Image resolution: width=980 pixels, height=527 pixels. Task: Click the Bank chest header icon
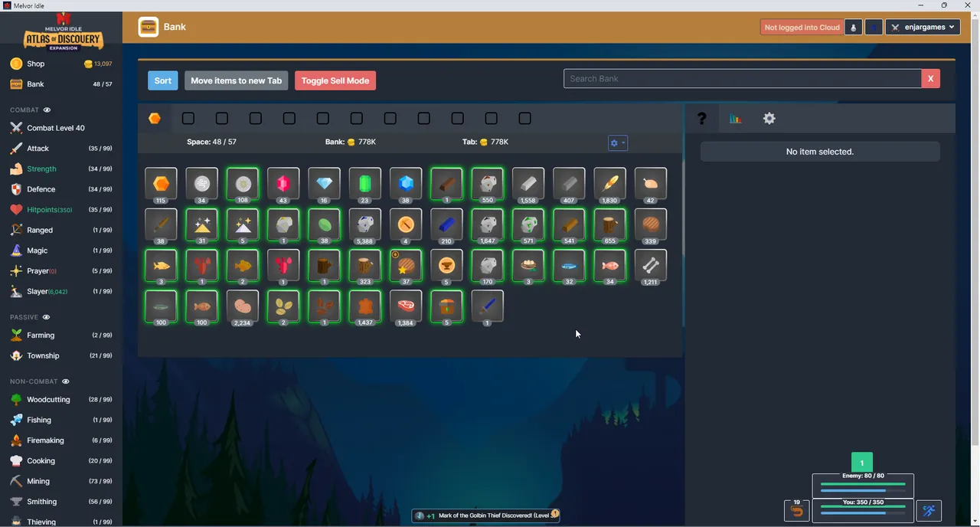pyautogui.click(x=148, y=27)
